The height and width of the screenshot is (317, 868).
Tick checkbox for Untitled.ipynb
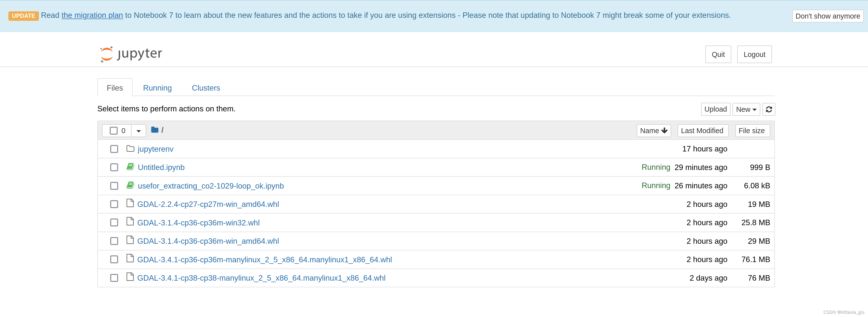click(114, 168)
